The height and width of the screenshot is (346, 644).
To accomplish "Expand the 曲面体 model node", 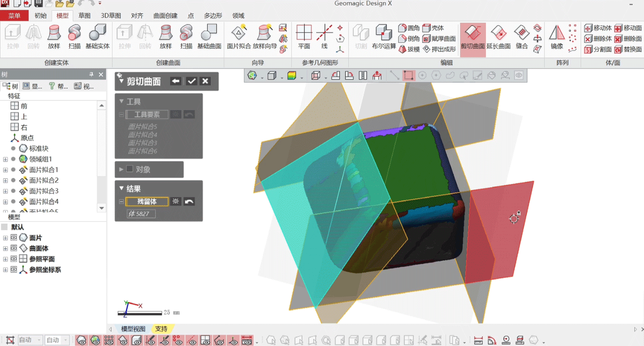I will coord(6,248).
